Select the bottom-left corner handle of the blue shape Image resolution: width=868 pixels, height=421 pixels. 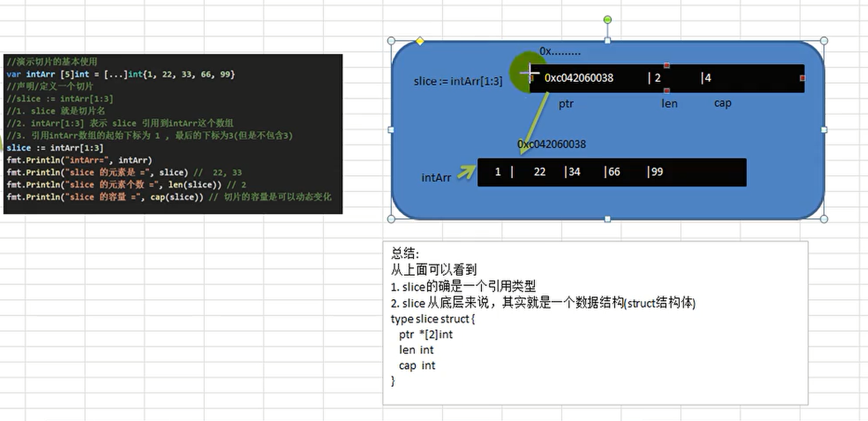[391, 219]
